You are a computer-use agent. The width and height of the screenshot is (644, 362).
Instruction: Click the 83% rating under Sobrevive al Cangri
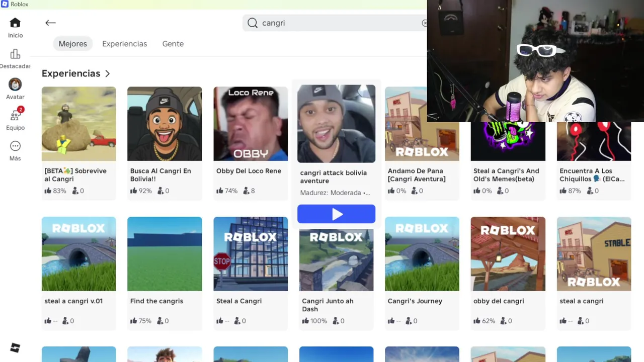[59, 191]
